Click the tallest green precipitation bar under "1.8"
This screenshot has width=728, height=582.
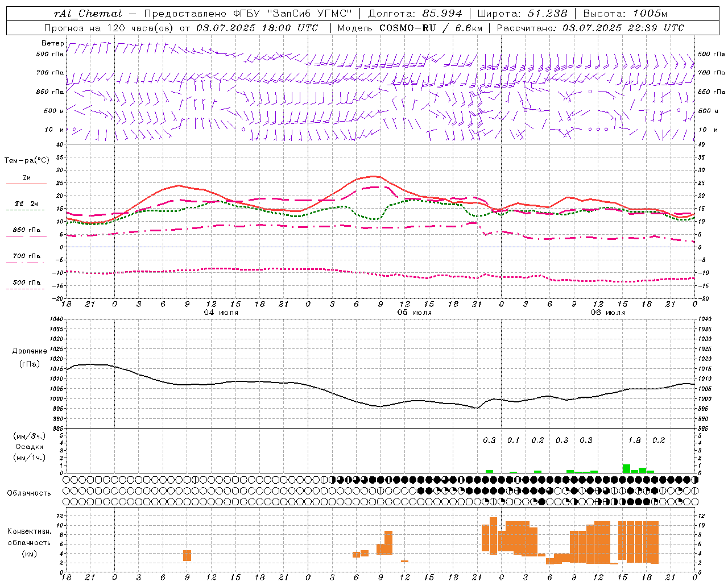coord(626,469)
